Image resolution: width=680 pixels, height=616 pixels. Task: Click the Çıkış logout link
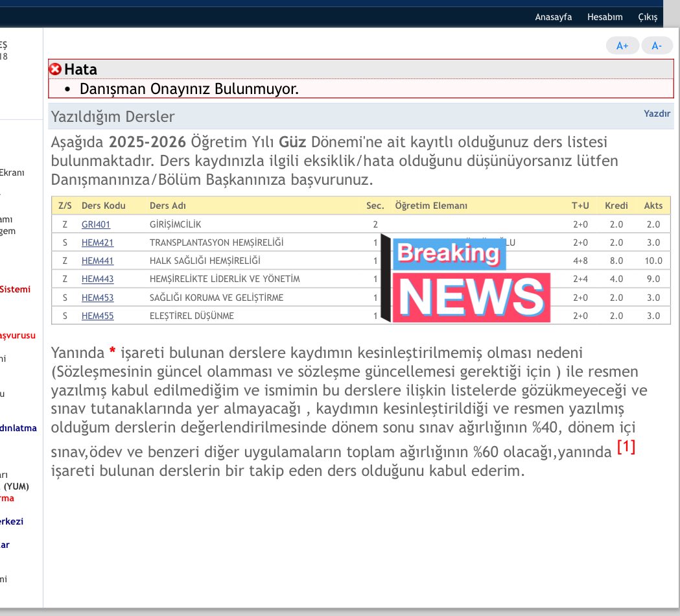pos(648,17)
